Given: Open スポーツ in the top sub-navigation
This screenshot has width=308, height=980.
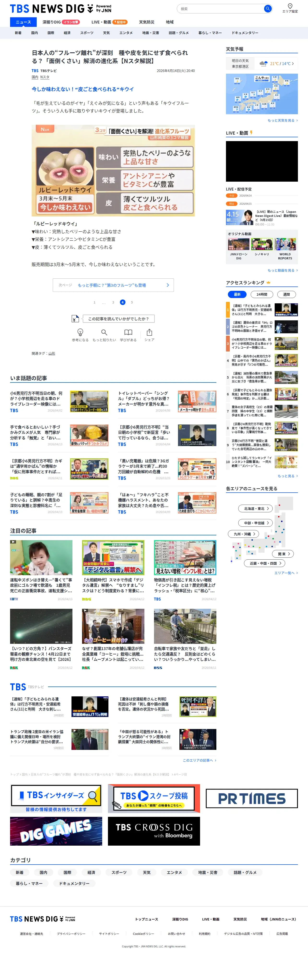Looking at the screenshot, I should point(87,33).
